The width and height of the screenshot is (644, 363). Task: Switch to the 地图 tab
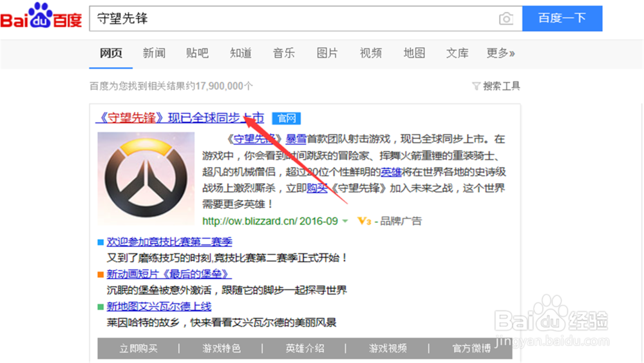click(x=414, y=53)
